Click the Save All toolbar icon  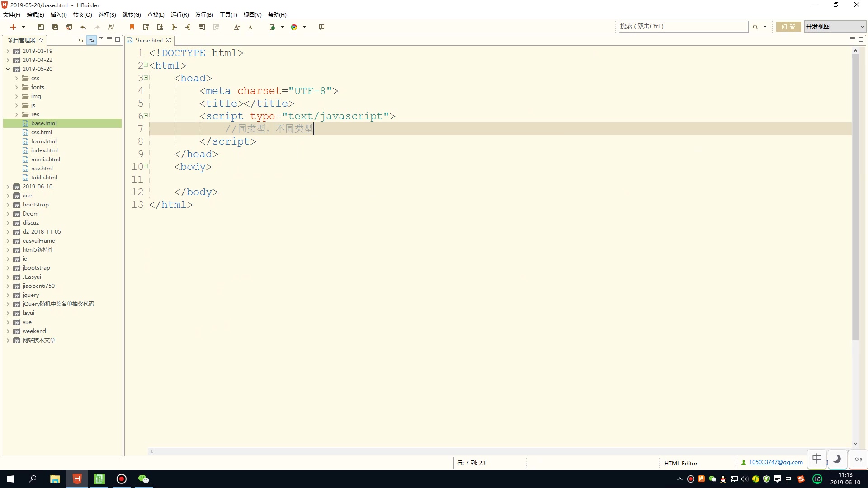(55, 27)
